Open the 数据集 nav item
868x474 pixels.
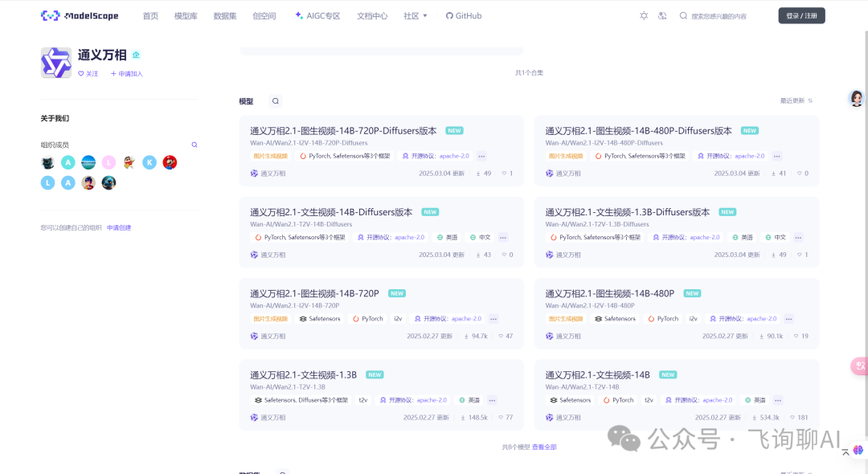[x=225, y=16]
